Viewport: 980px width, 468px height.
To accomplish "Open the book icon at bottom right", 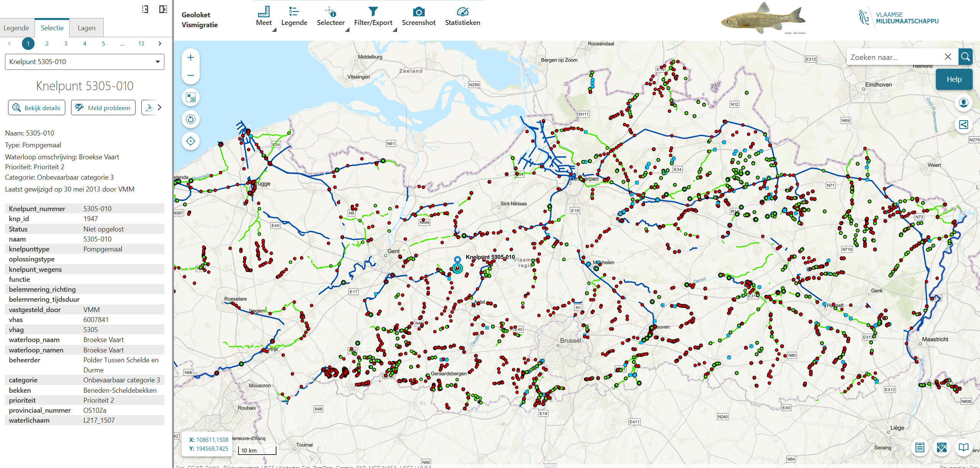I will pyautogui.click(x=963, y=447).
